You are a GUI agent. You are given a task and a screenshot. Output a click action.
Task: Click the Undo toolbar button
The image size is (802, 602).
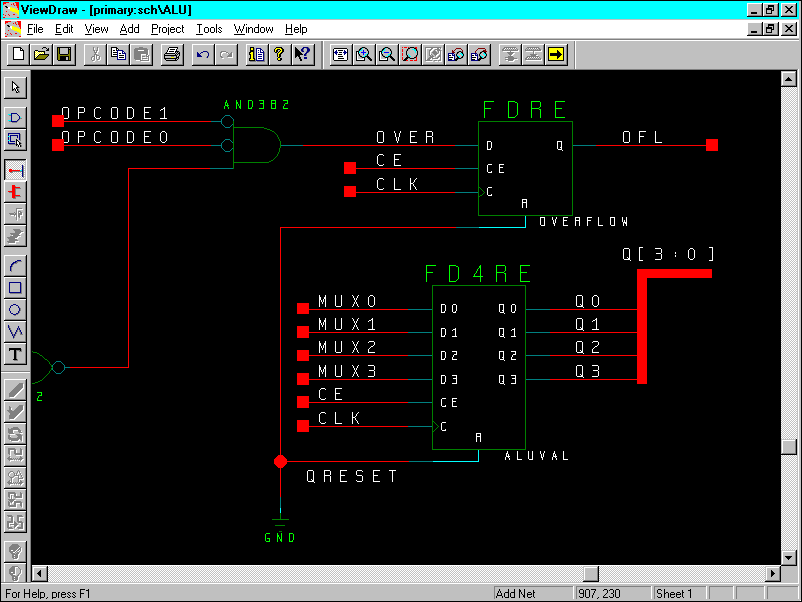pos(203,54)
